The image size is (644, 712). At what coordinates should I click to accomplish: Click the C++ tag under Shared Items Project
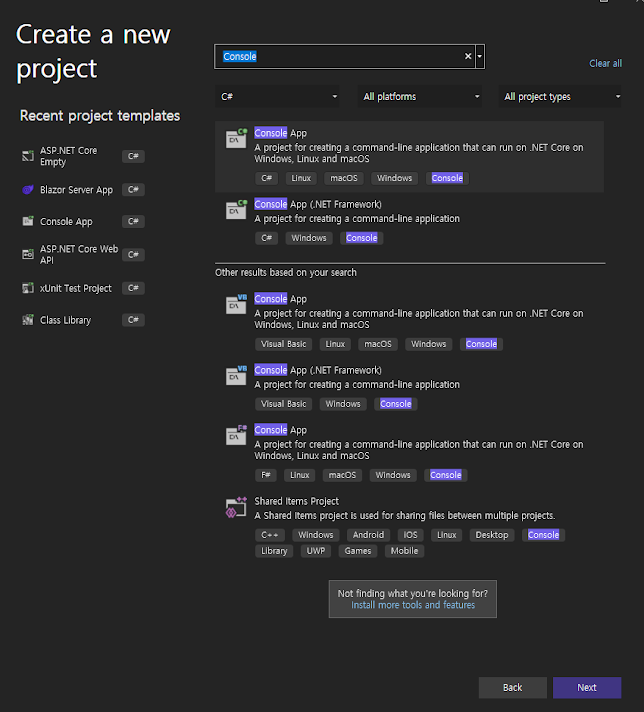270,535
